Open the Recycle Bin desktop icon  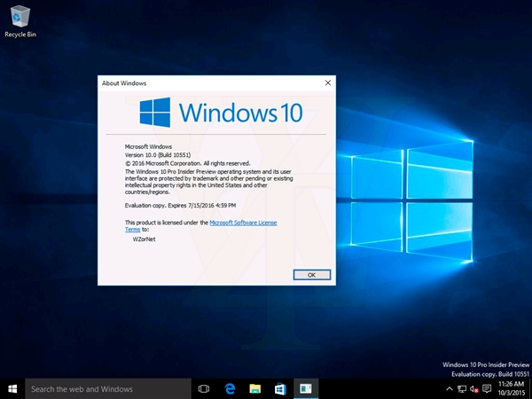pyautogui.click(x=20, y=16)
